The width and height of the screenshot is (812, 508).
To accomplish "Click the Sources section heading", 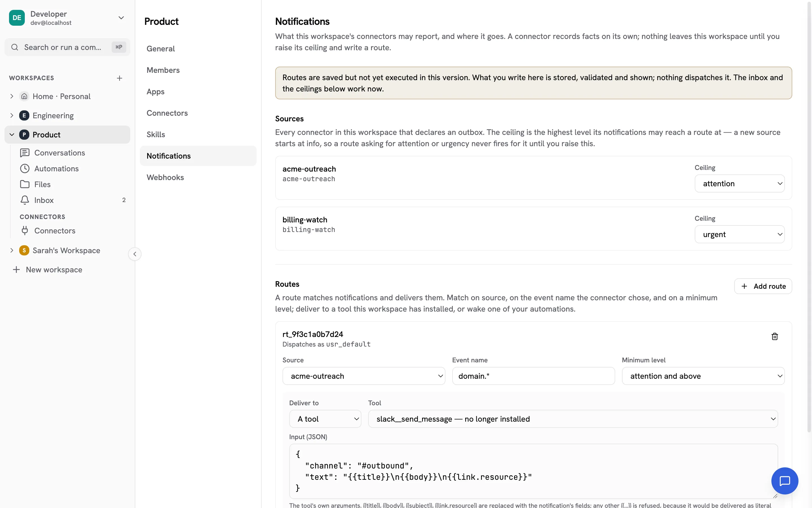I will 289,119.
